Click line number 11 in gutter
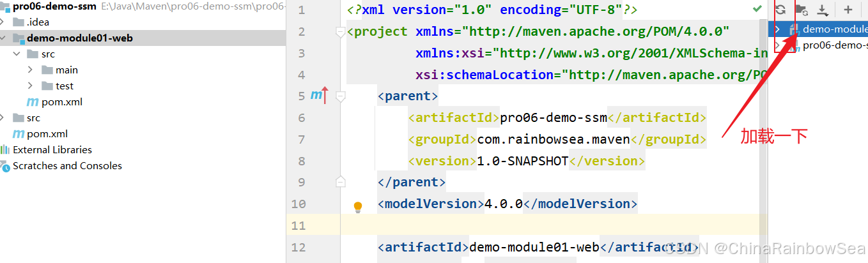 click(298, 225)
